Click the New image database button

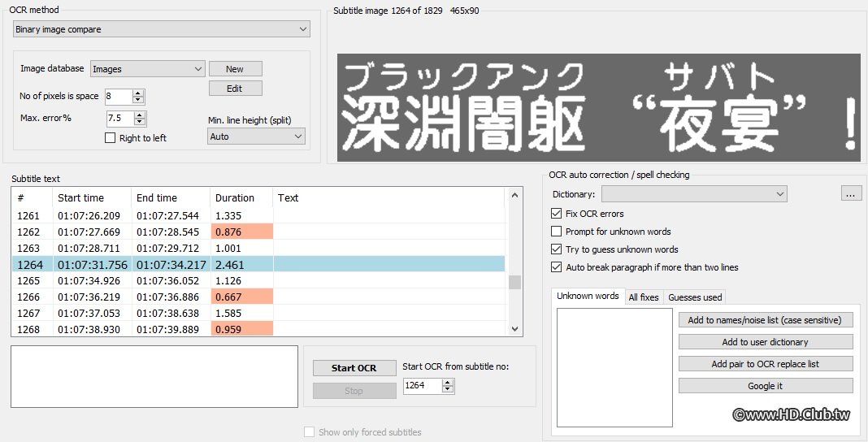[235, 68]
